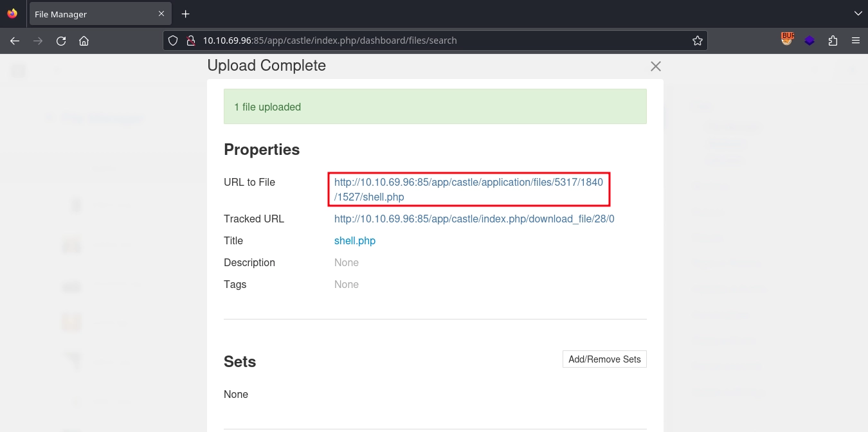Viewport: 868px width, 432px height.
Task: Close the File Manager tab
Action: 159,14
